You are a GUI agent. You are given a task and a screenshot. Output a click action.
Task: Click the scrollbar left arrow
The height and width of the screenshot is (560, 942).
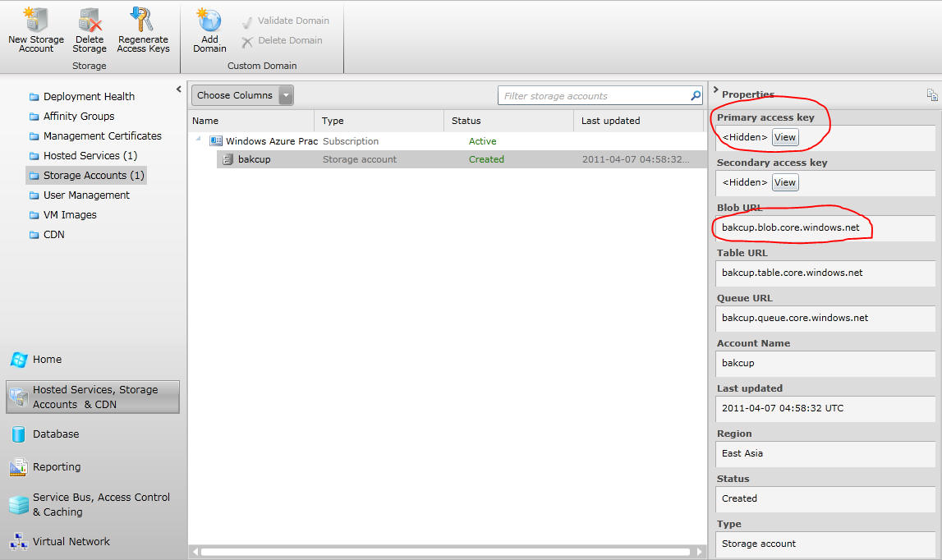(195, 552)
